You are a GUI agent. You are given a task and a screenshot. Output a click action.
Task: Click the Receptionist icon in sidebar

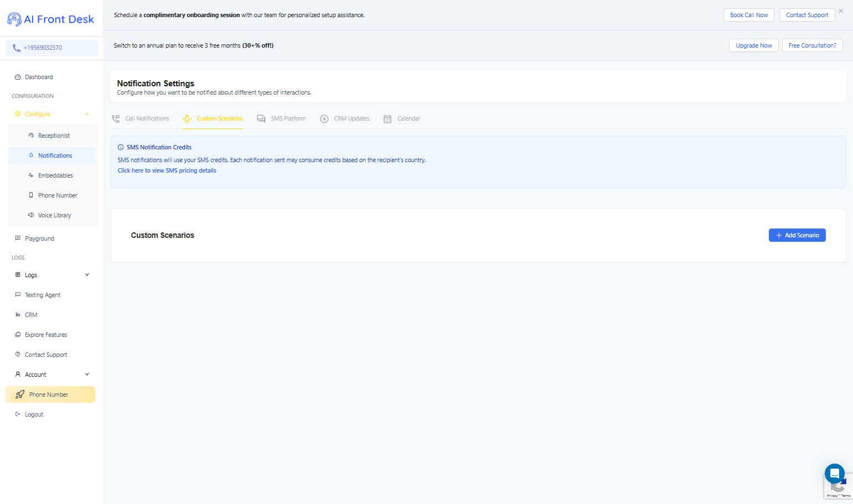(31, 136)
